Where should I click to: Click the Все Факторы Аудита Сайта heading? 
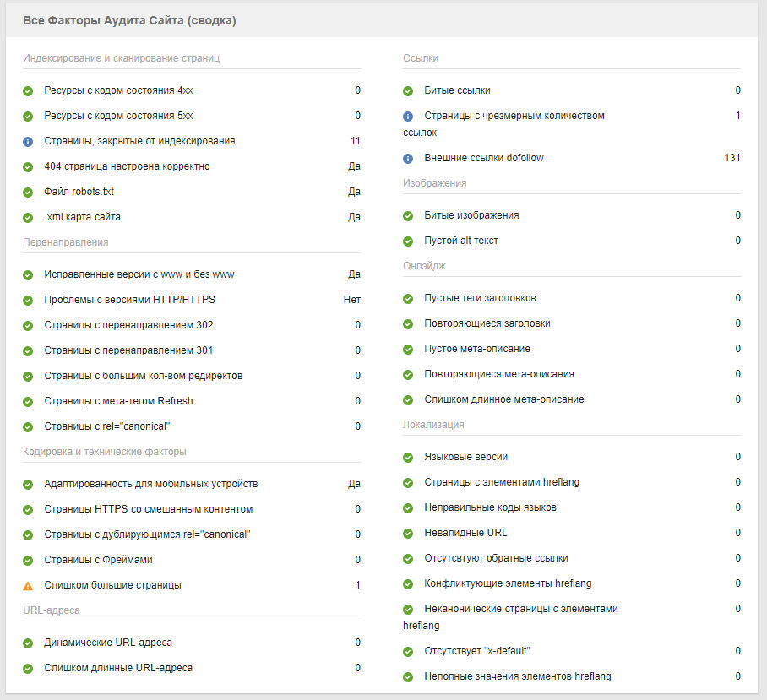pos(129,20)
